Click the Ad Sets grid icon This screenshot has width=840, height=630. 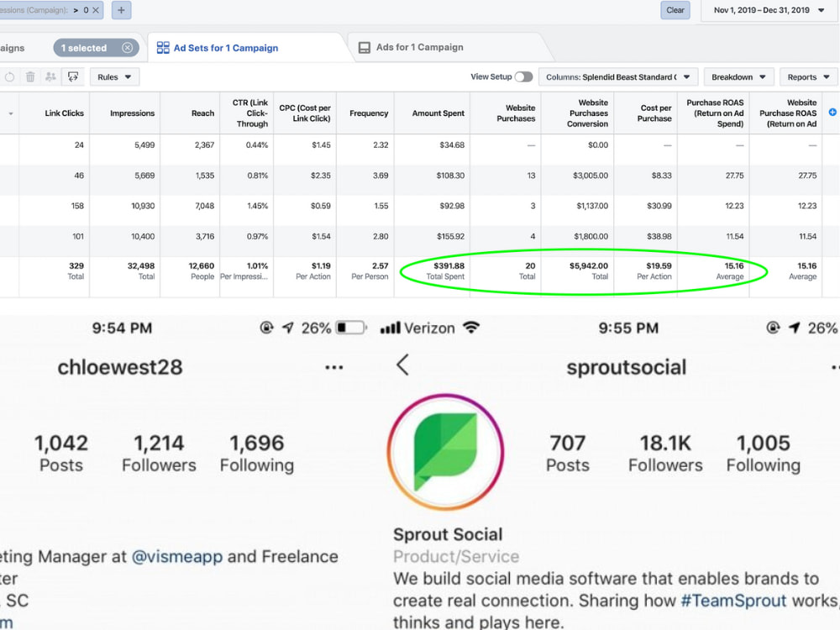coord(163,48)
